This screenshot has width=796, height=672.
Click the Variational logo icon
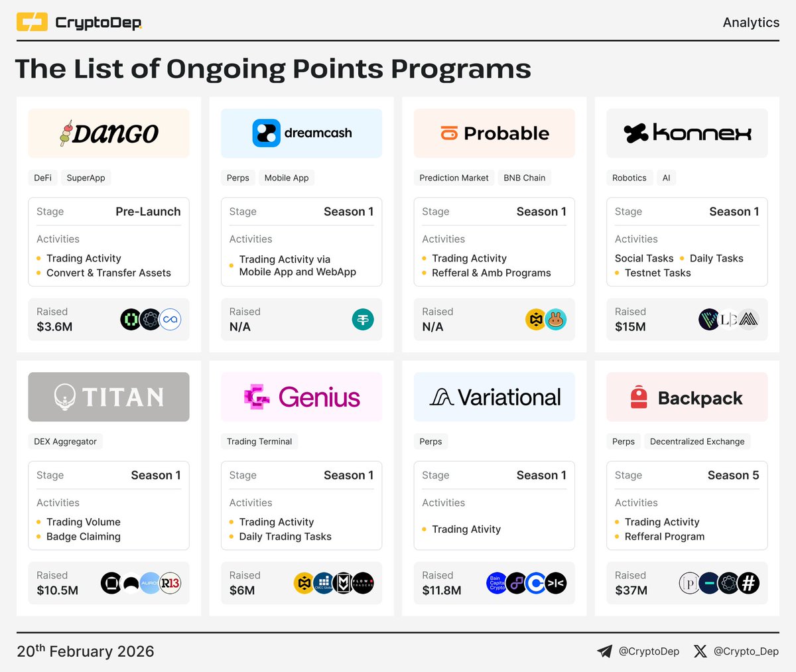[441, 397]
